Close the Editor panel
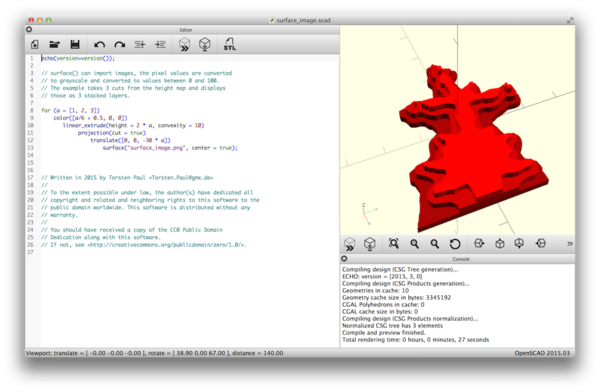The height and width of the screenshot is (392, 600). (x=29, y=29)
